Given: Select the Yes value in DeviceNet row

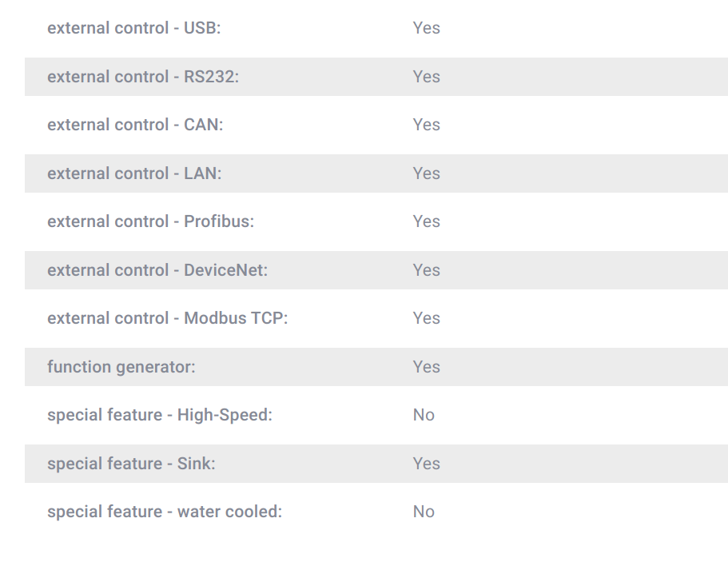Looking at the screenshot, I should 426,270.
